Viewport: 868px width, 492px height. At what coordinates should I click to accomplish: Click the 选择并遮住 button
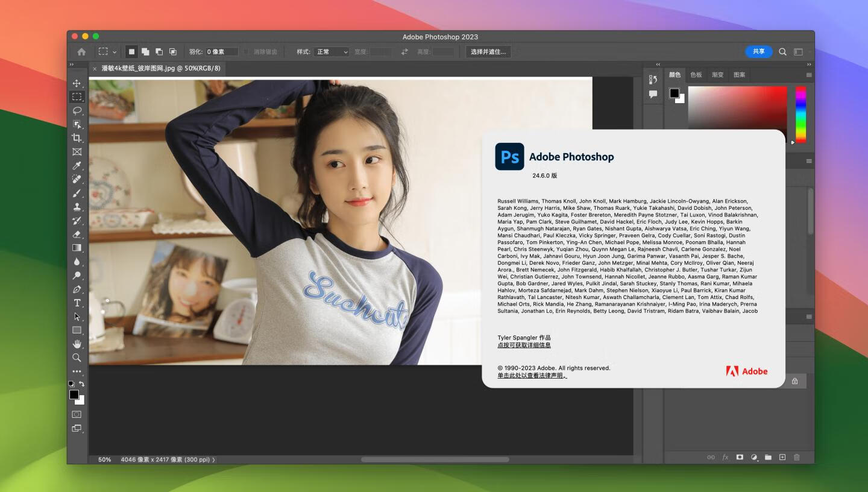click(x=488, y=52)
